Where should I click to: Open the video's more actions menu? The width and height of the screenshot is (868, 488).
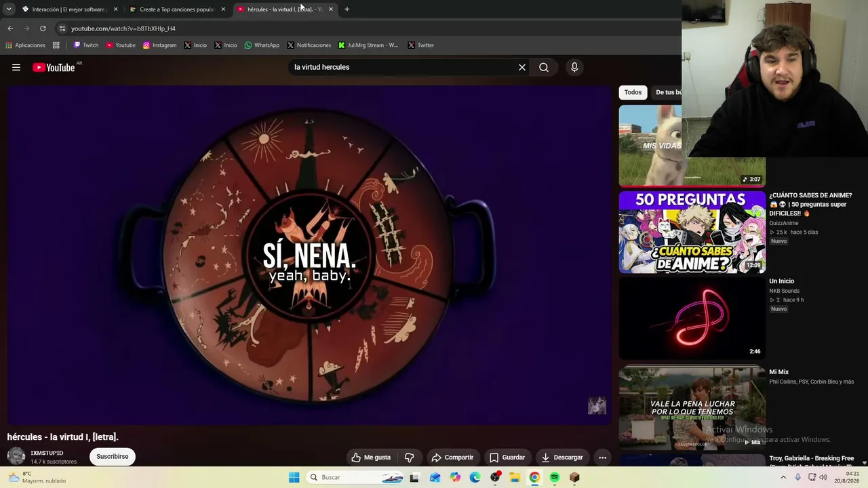pos(602,457)
